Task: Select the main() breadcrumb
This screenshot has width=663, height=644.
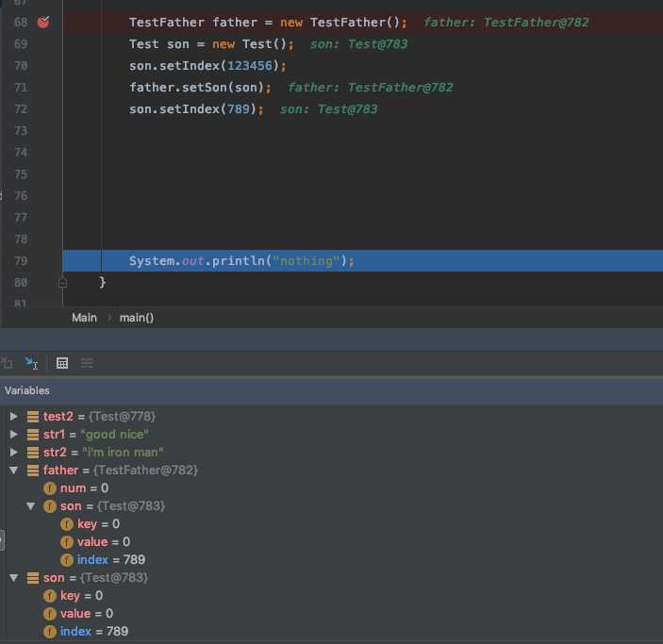Action: tap(137, 318)
